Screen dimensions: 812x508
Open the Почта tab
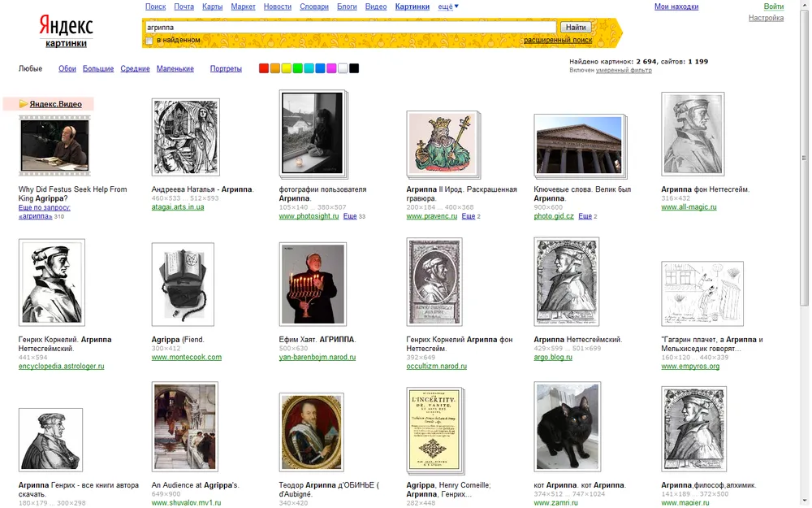pos(184,7)
